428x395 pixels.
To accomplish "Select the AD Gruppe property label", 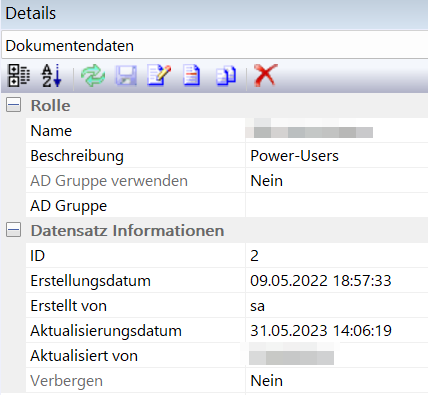I will tap(69, 206).
